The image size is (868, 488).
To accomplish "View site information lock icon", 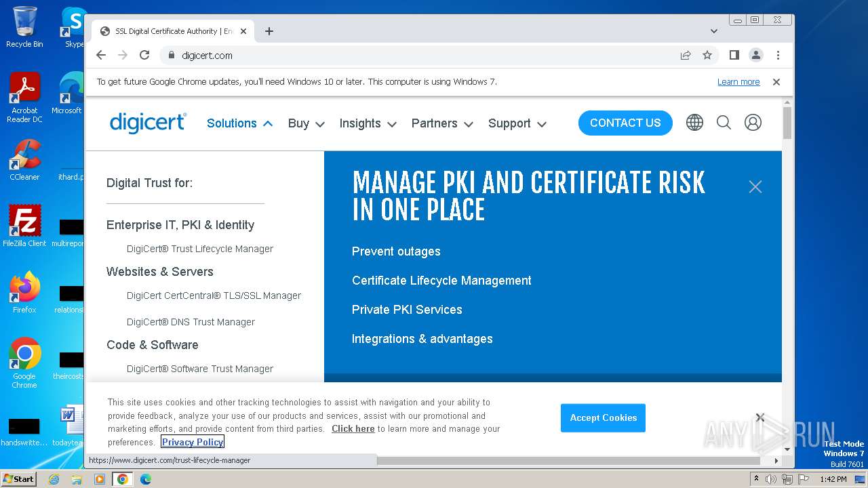I will 170,56.
